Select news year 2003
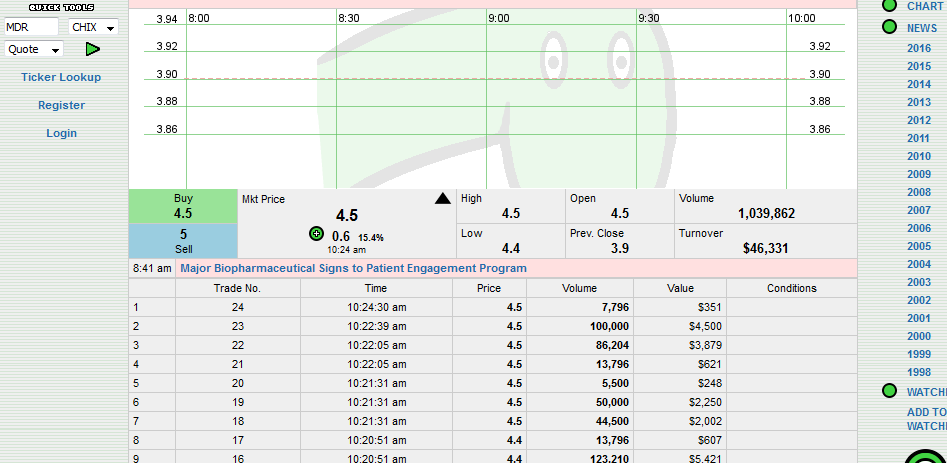This screenshot has height=463, width=947. tap(919, 283)
